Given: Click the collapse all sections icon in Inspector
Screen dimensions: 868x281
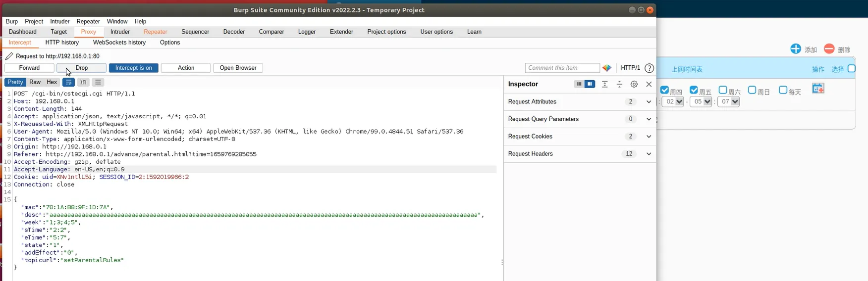Looking at the screenshot, I should (619, 84).
